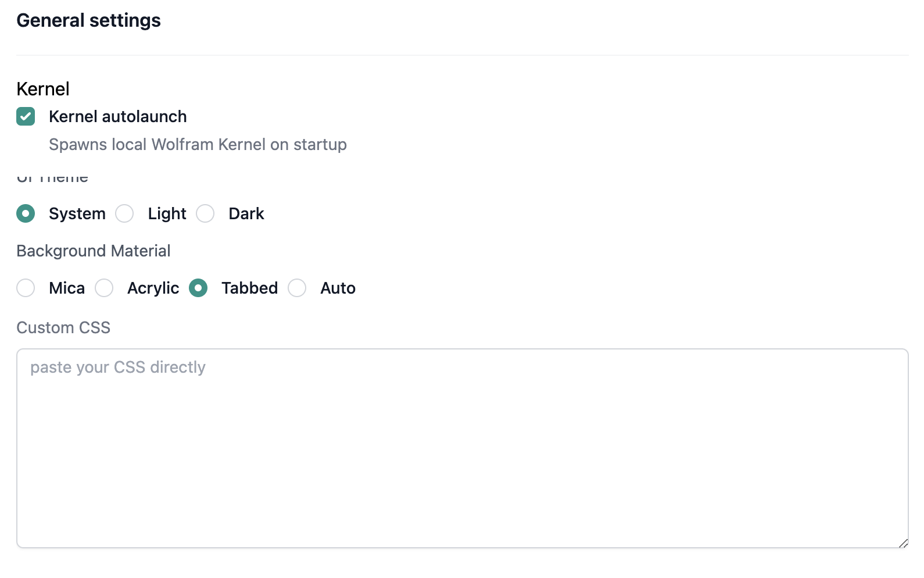
Task: Click the 'Kernel autolaunch' label text
Action: coord(118,116)
